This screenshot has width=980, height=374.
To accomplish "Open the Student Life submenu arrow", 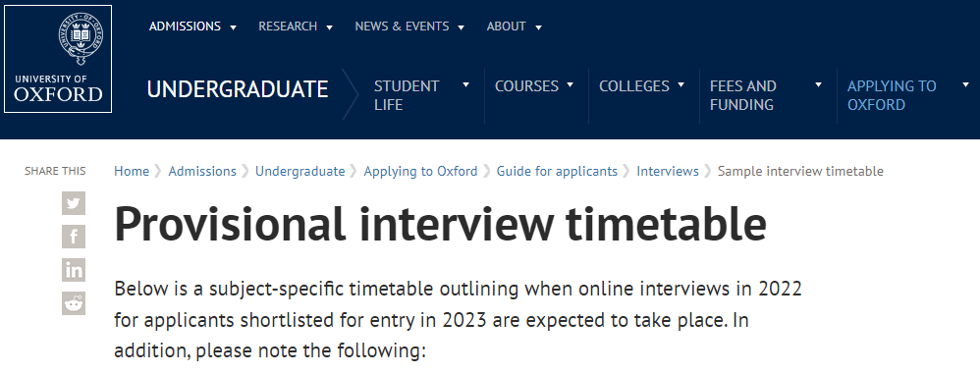I will click(x=465, y=85).
